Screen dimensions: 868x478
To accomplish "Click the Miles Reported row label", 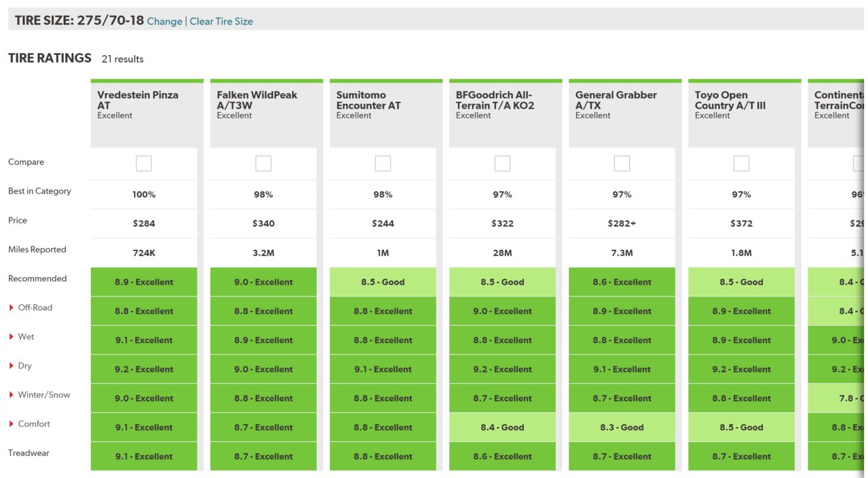I will point(37,249).
